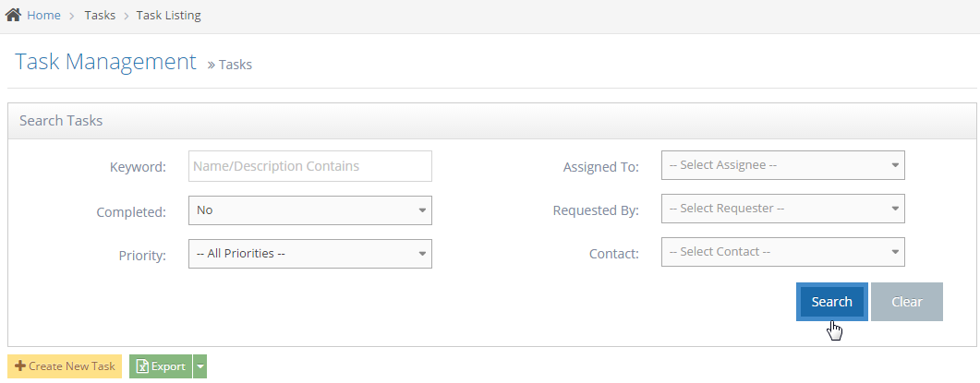Click Task Listing breadcrumb item
Screen dimensions: 980x383
[x=168, y=16]
